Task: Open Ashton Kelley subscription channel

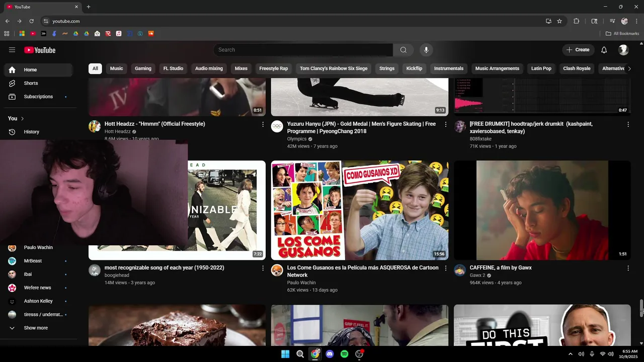Action: pos(39,301)
